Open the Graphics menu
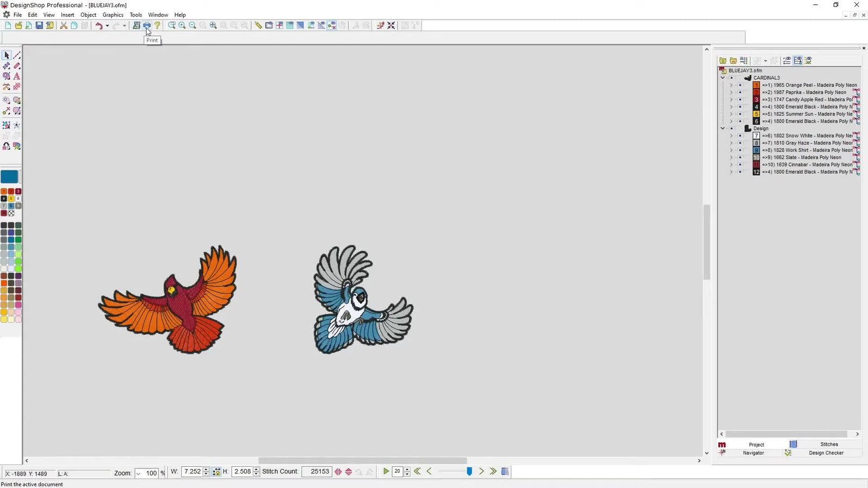868x488 pixels. pos(113,15)
